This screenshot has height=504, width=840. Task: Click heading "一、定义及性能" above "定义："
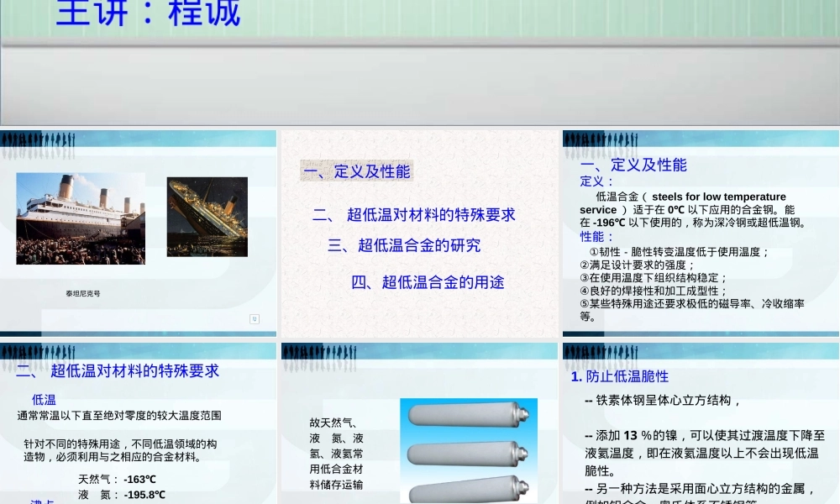633,165
